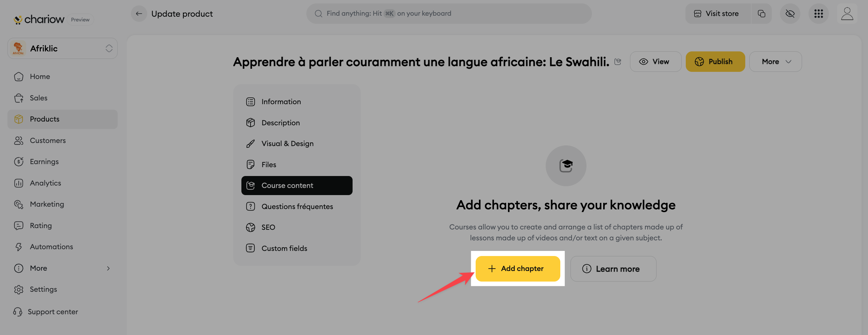
Task: Click the course icon next to product title
Action: (618, 62)
